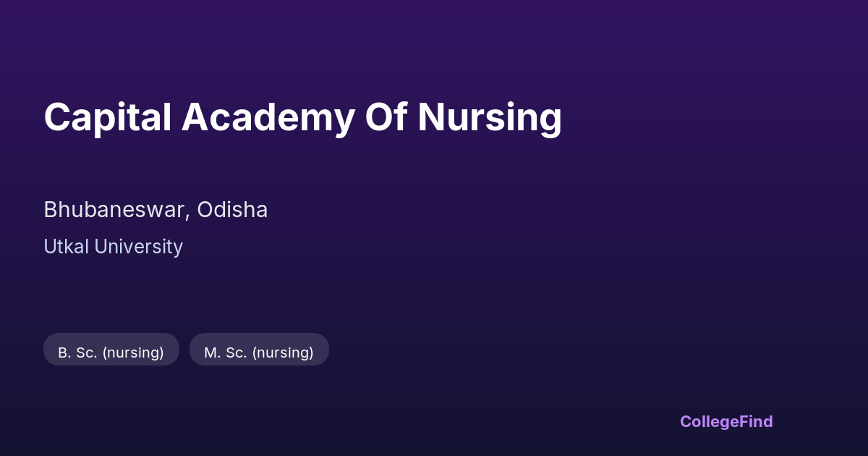Click the state name "Odisha"
The height and width of the screenshot is (456, 868).
click(232, 210)
